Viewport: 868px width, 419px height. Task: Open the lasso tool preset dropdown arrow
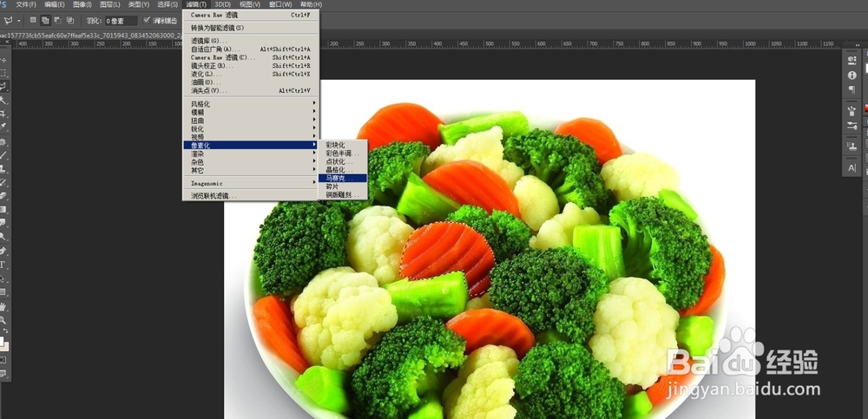pos(19,21)
